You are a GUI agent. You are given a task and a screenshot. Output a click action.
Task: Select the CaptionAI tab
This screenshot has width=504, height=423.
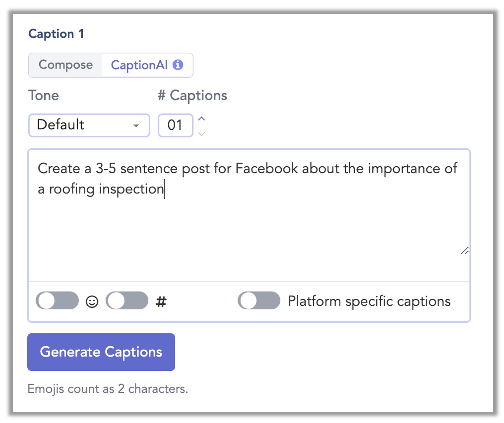tap(147, 65)
